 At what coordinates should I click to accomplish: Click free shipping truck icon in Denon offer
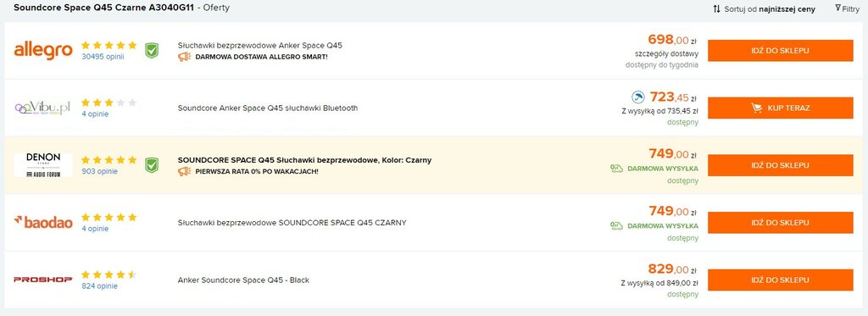(616, 169)
